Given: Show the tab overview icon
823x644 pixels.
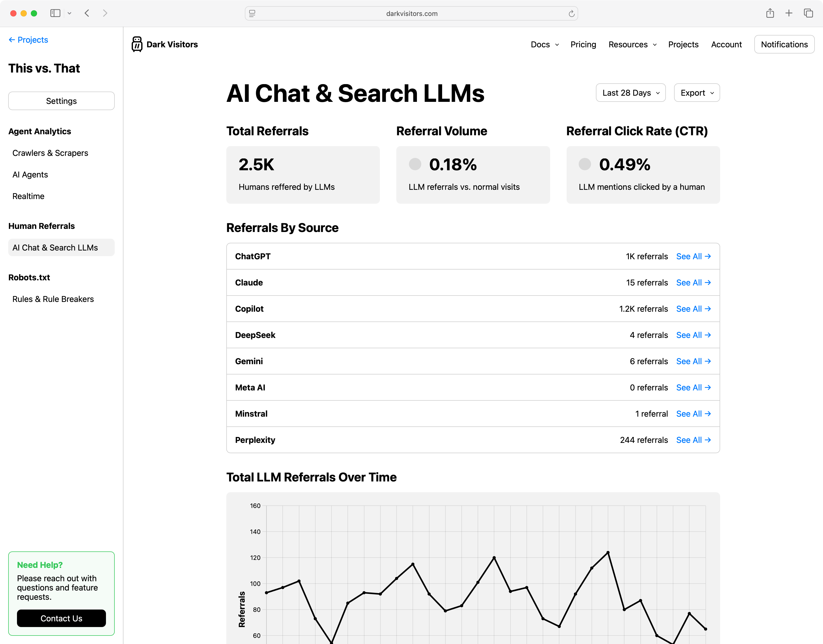Looking at the screenshot, I should 808,13.
